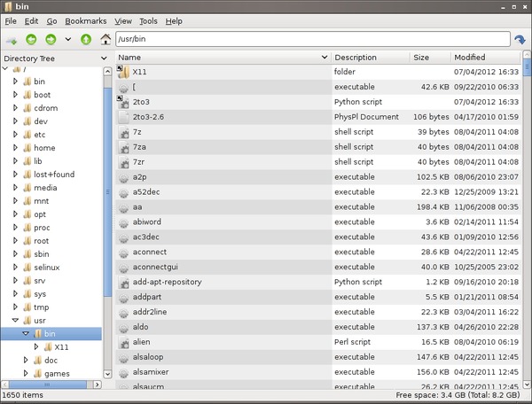
Task: Go back to the previous folder
Action: [32, 40]
